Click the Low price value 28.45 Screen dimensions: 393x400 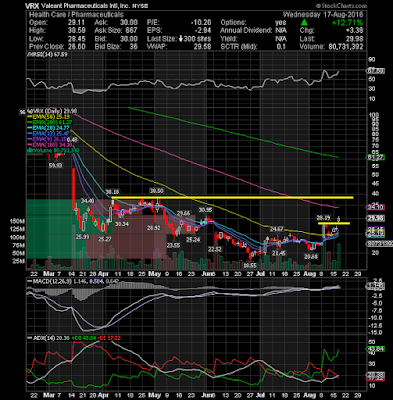(x=78, y=38)
